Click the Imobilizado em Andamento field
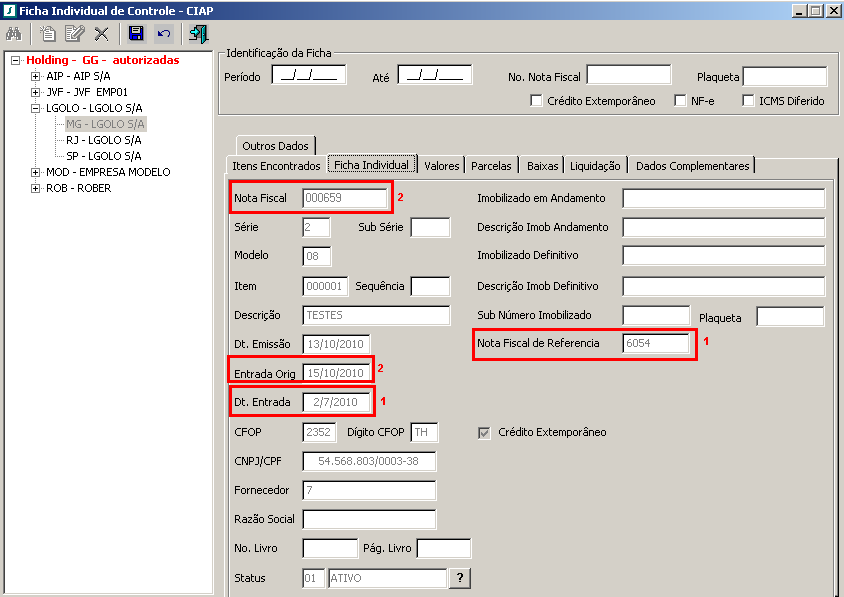Image resolution: width=844 pixels, height=597 pixels. [x=722, y=198]
